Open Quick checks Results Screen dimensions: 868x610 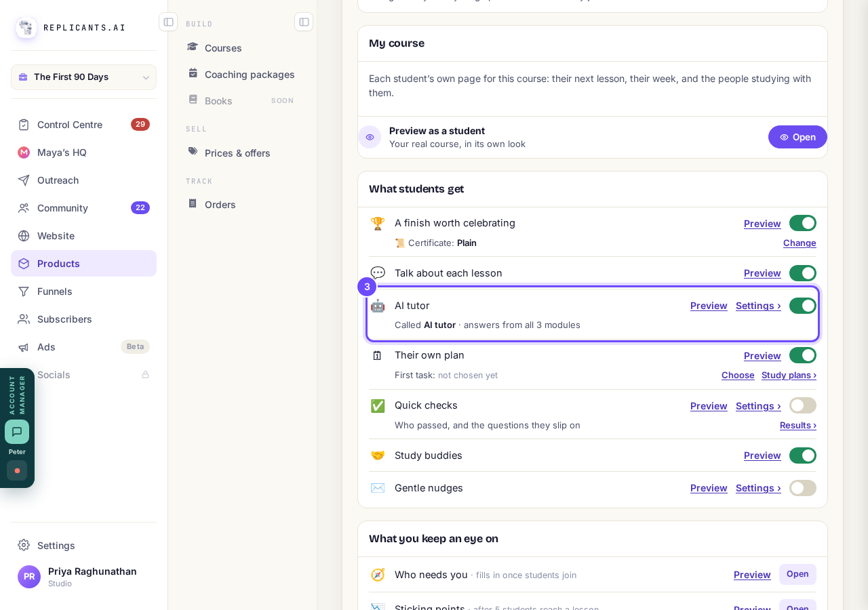(798, 425)
